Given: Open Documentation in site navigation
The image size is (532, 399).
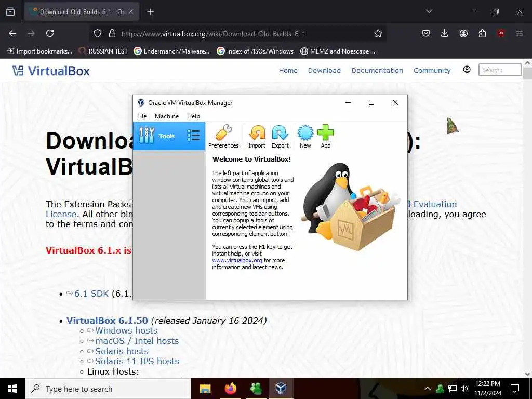Looking at the screenshot, I should [x=377, y=70].
